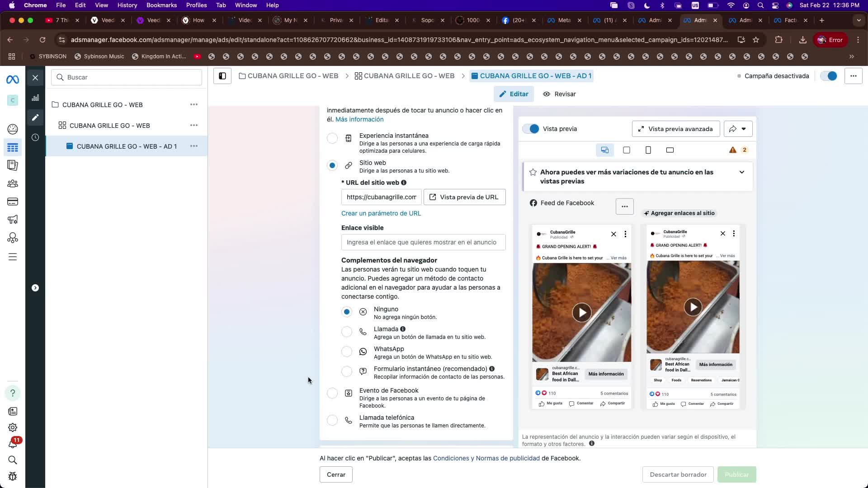
Task: Select Llamada browser add-on radio
Action: coord(347,332)
